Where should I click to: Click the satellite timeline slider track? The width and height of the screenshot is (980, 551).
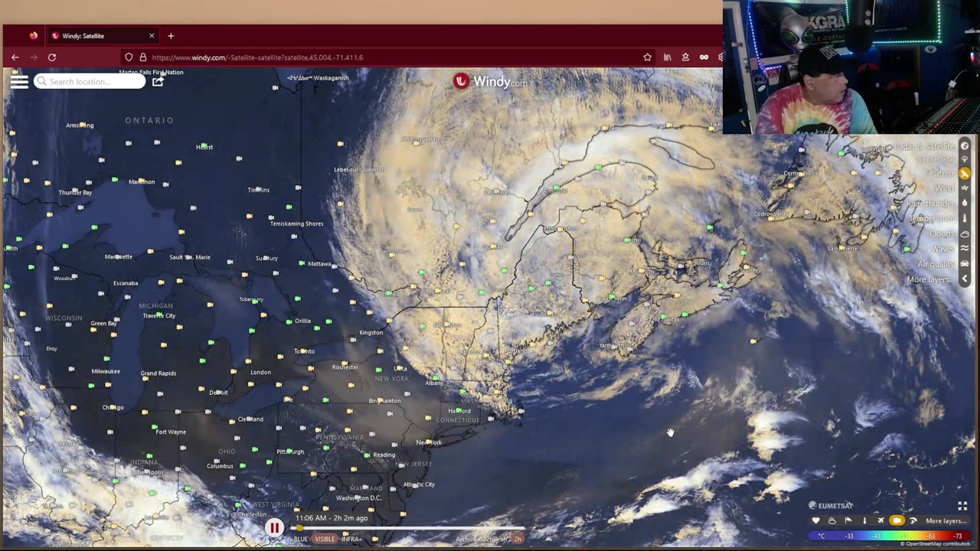(407, 528)
